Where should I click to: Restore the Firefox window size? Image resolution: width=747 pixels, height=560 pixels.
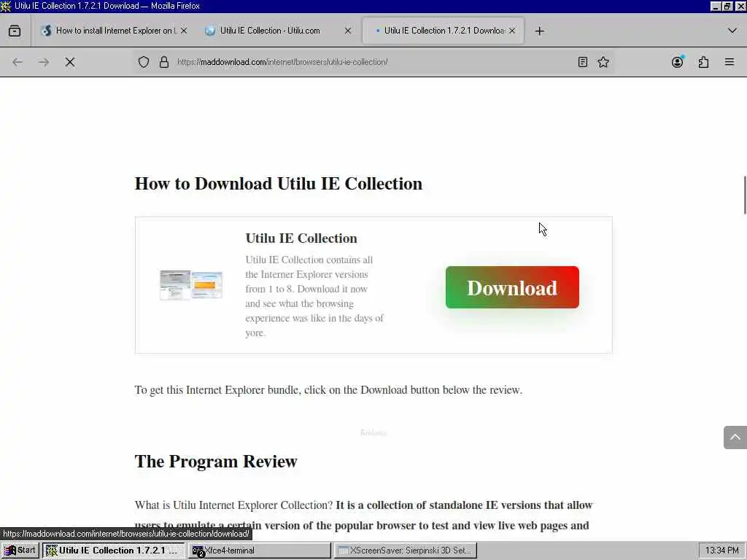click(x=727, y=6)
